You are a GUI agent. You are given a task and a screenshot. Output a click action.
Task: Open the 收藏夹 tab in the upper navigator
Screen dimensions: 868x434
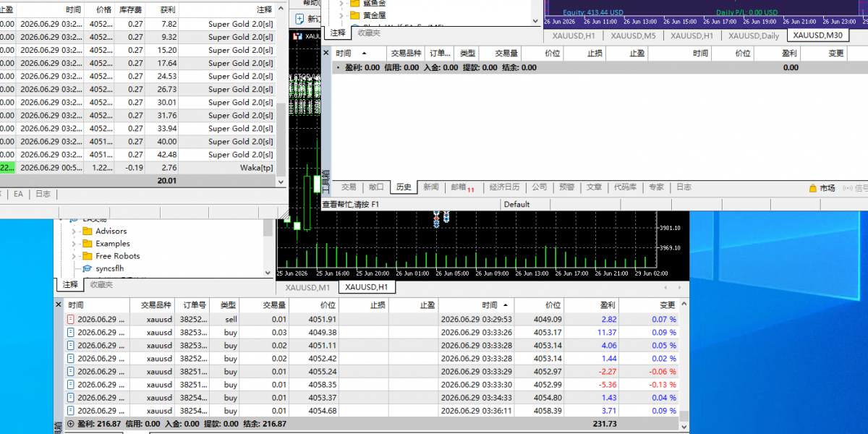coord(369,33)
